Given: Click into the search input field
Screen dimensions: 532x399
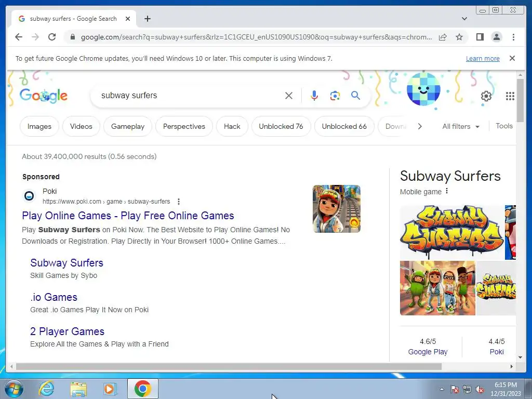Looking at the screenshot, I should 190,96.
